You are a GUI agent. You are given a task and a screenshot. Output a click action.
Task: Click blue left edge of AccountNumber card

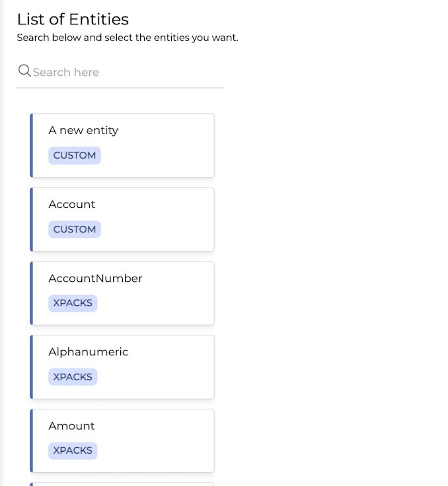(31, 293)
